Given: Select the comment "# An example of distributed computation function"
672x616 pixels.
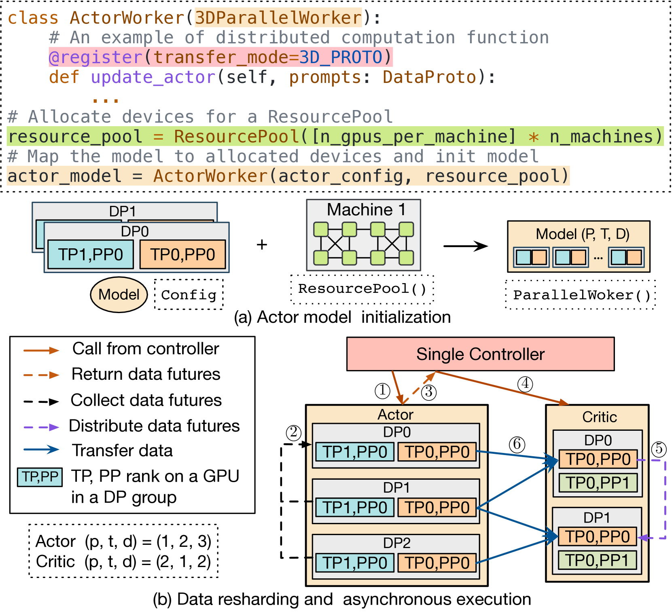Looking at the screenshot, I should [x=299, y=38].
